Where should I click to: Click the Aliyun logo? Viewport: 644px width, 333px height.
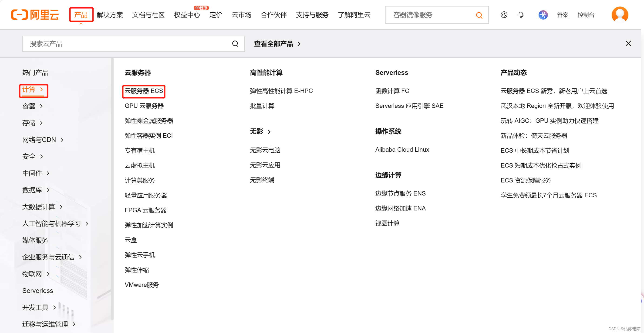pos(35,15)
